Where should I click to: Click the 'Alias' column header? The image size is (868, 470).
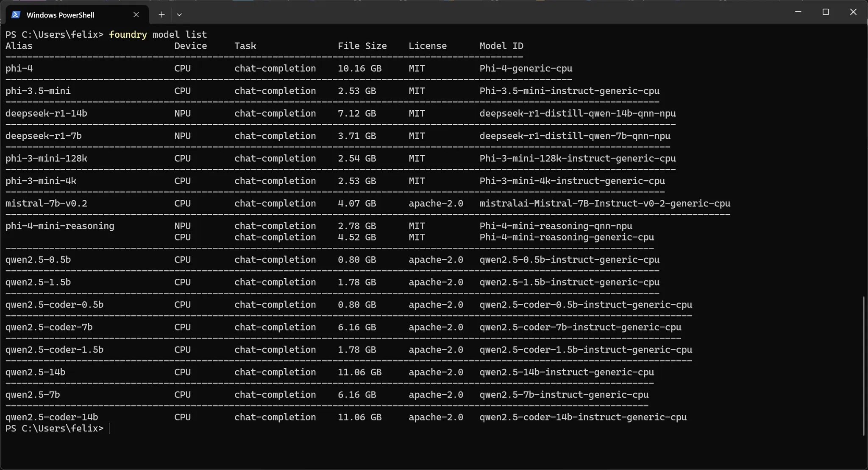pyautogui.click(x=19, y=46)
